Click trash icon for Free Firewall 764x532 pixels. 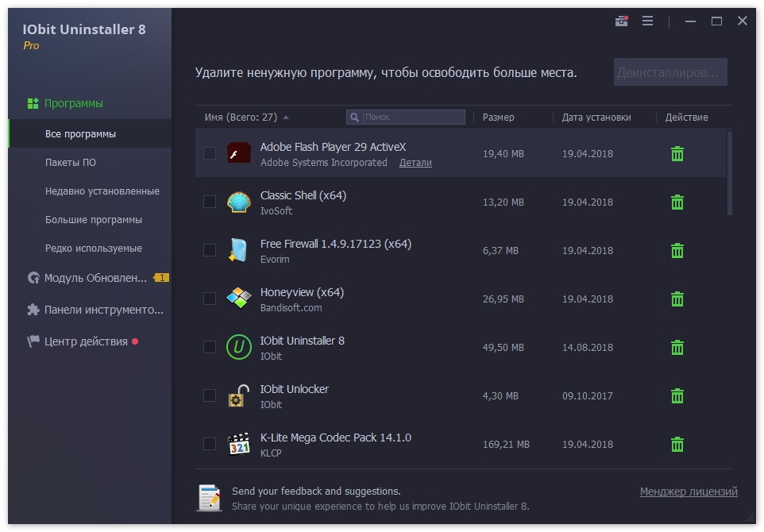[677, 250]
